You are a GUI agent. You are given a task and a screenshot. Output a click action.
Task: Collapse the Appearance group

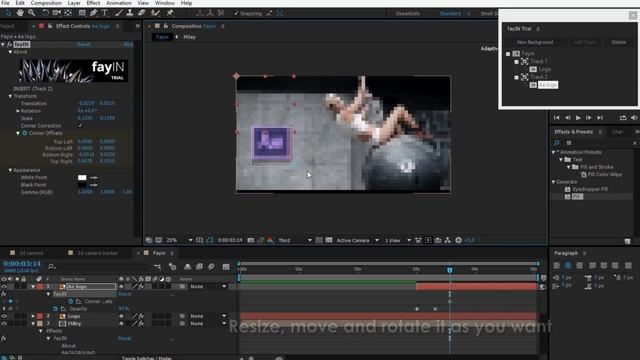(x=10, y=170)
